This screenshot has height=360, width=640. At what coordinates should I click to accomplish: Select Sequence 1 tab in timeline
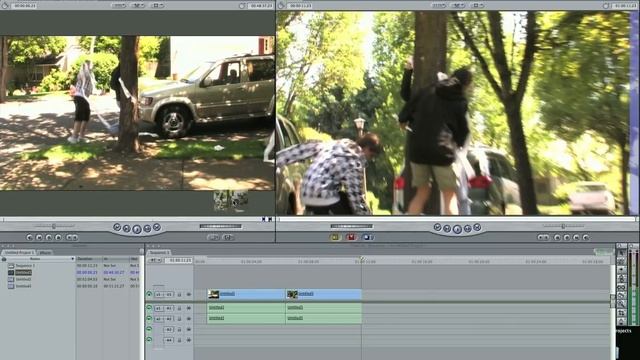pos(159,253)
